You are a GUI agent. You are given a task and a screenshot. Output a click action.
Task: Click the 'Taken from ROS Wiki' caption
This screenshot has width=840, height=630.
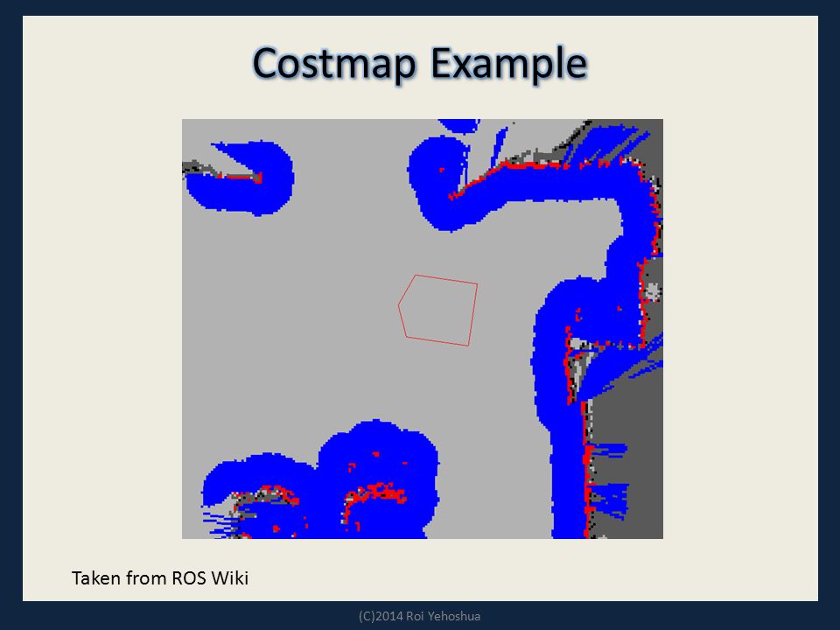160,578
